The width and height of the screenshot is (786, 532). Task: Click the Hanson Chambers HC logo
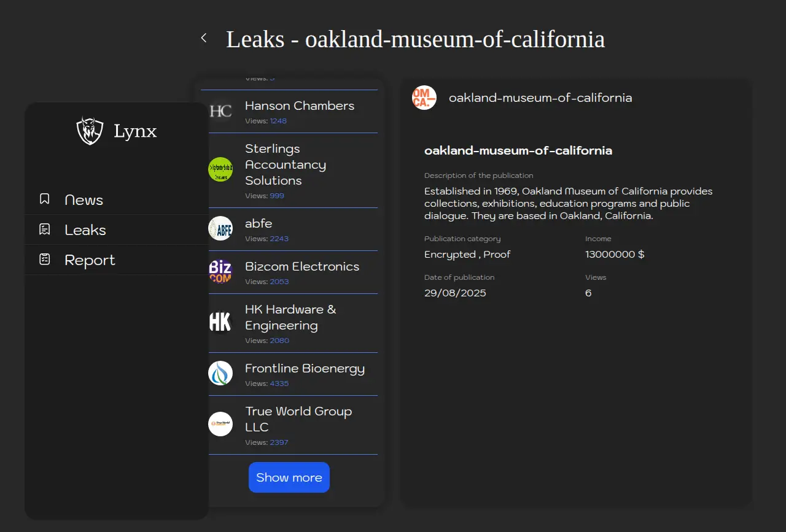coord(220,111)
